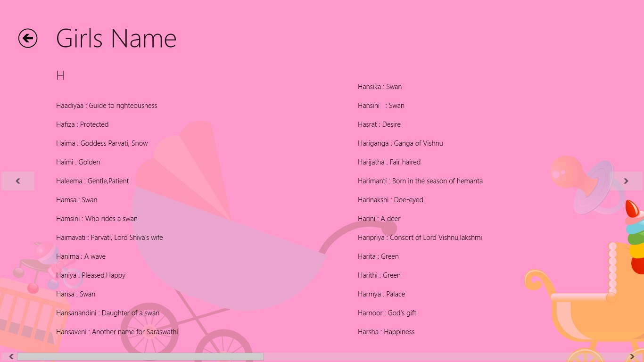Select Hamsini : Who rides a swan
Viewport: 644px width, 362px height.
tap(97, 219)
